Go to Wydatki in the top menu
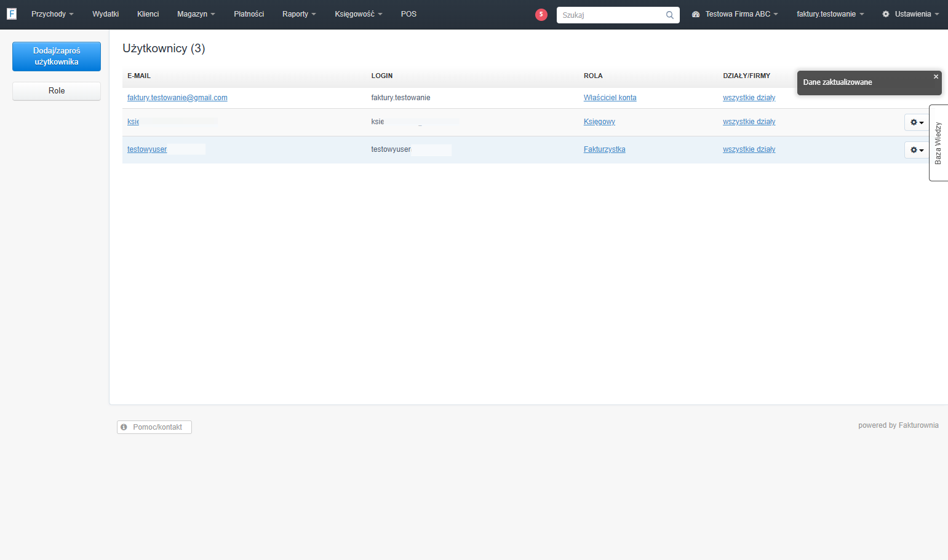This screenshot has height=560, width=948. [x=105, y=14]
